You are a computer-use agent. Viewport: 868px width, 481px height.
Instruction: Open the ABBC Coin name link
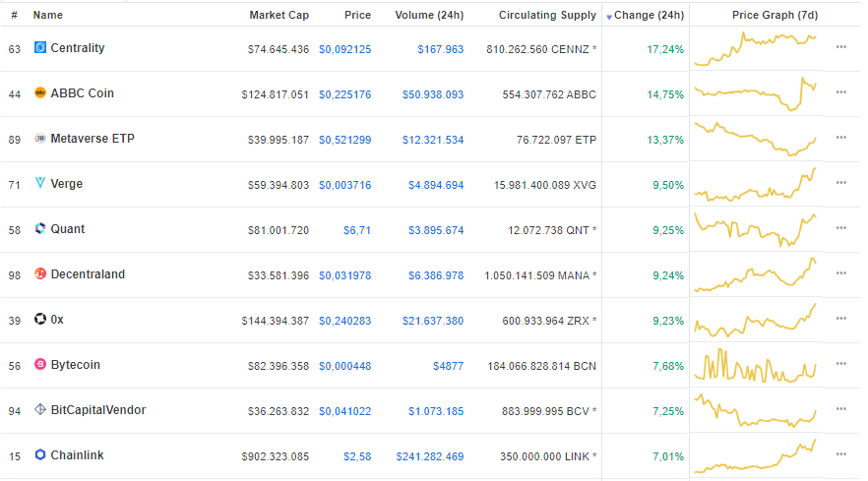point(82,93)
